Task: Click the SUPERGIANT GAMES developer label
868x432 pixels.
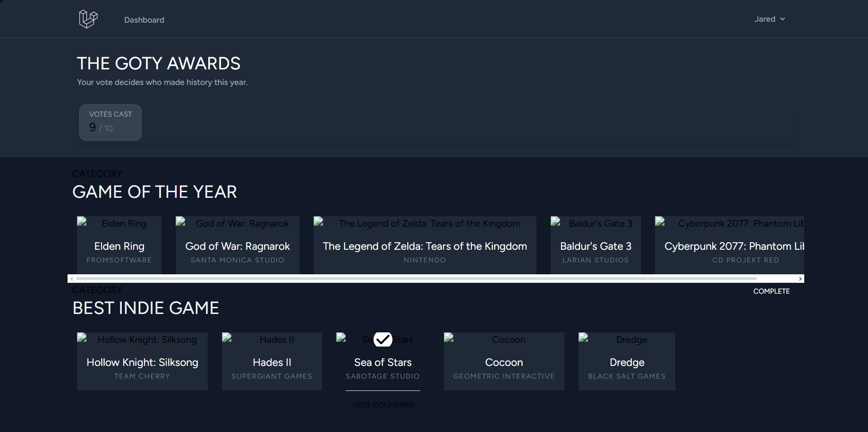Action: (272, 376)
